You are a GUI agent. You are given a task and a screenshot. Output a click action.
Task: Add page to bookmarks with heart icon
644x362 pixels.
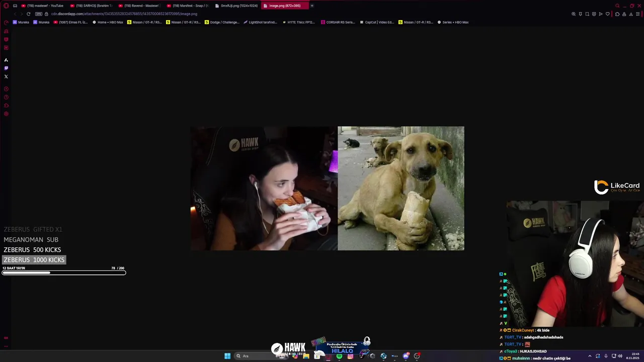pyautogui.click(x=607, y=14)
